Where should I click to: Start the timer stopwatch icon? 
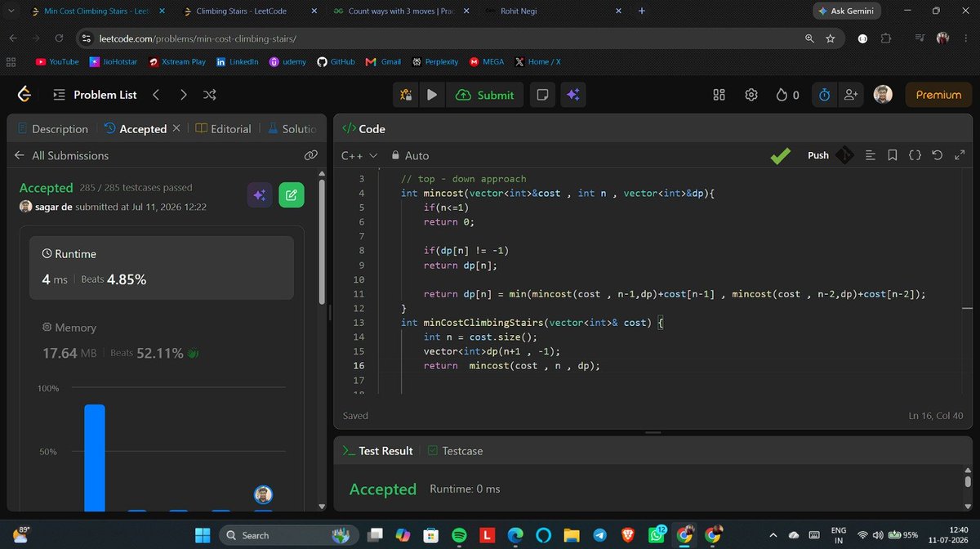[825, 95]
